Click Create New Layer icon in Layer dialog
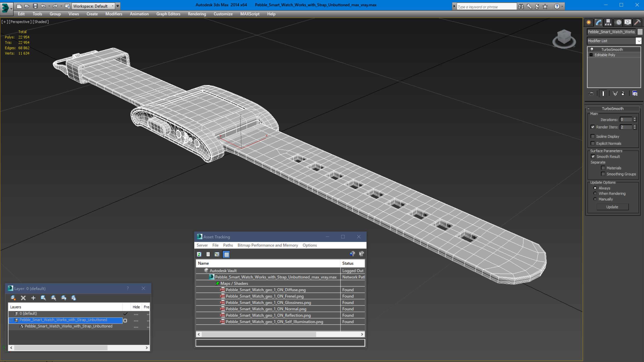The width and height of the screenshot is (644, 362). coord(13,298)
